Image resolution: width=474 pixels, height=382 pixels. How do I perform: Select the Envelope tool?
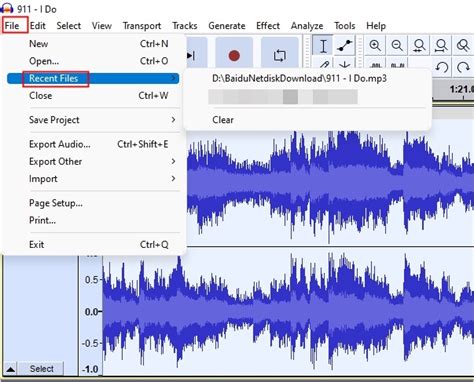[x=345, y=46]
